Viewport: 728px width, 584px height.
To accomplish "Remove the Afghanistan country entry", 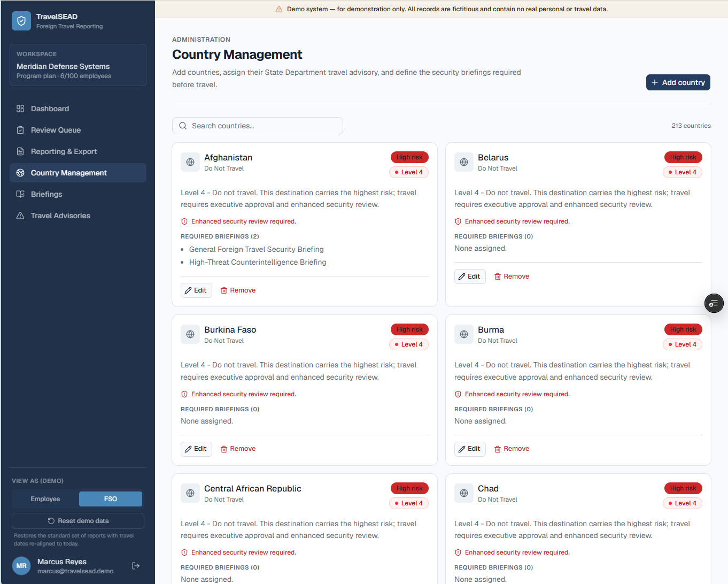I will tap(238, 290).
